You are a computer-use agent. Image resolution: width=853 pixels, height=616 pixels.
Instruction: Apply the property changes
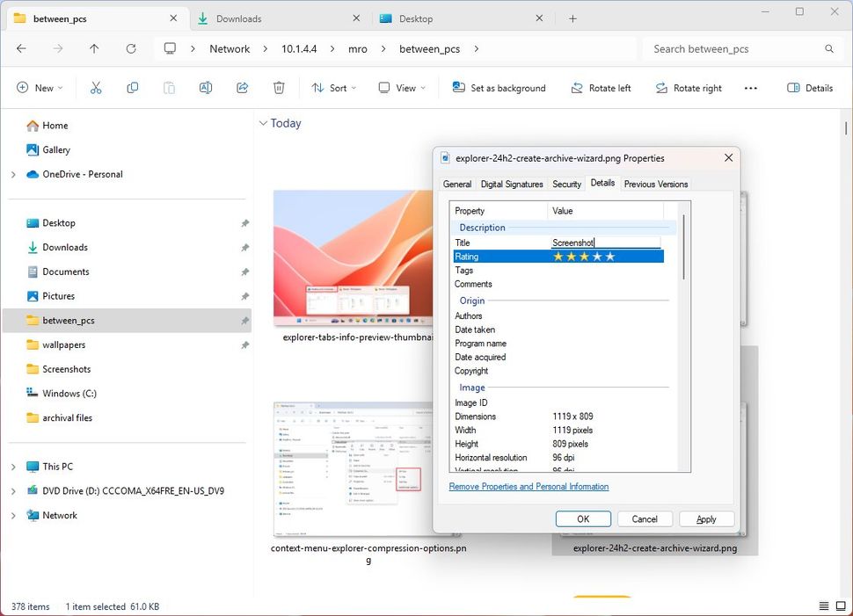(706, 518)
